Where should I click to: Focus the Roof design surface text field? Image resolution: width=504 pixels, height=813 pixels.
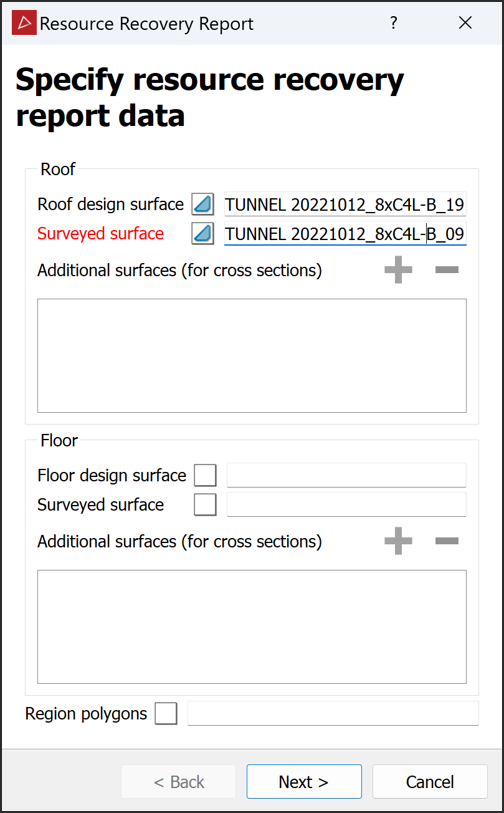345,204
